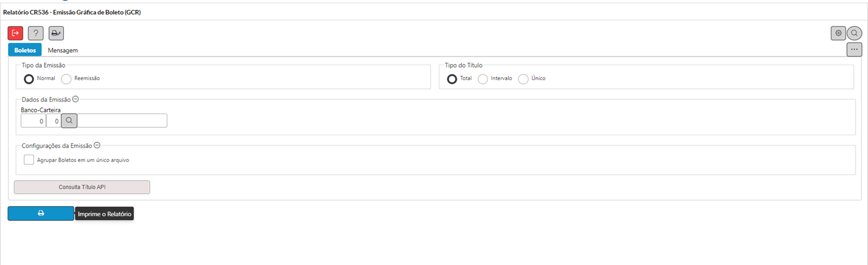The width and height of the screenshot is (868, 265).
Task: Click the round magnifier search icon
Action: 854,33
